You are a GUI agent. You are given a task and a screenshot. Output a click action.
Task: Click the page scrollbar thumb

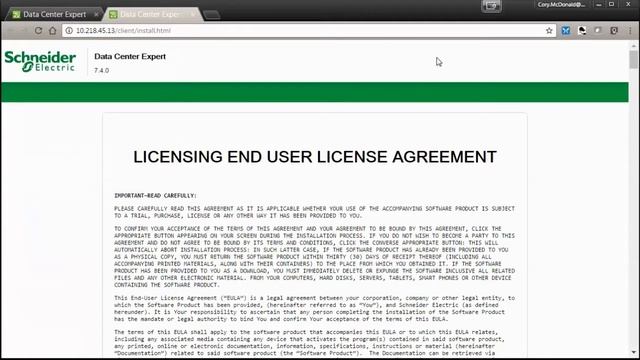click(633, 59)
